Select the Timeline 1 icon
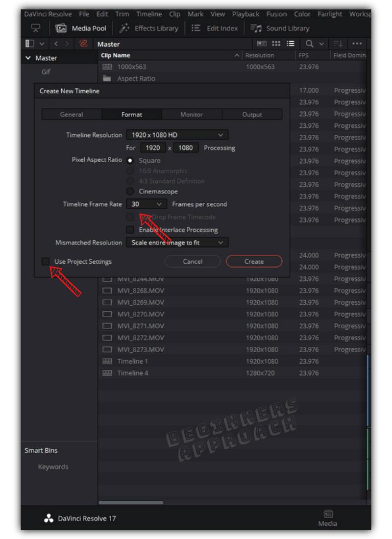 click(x=107, y=361)
